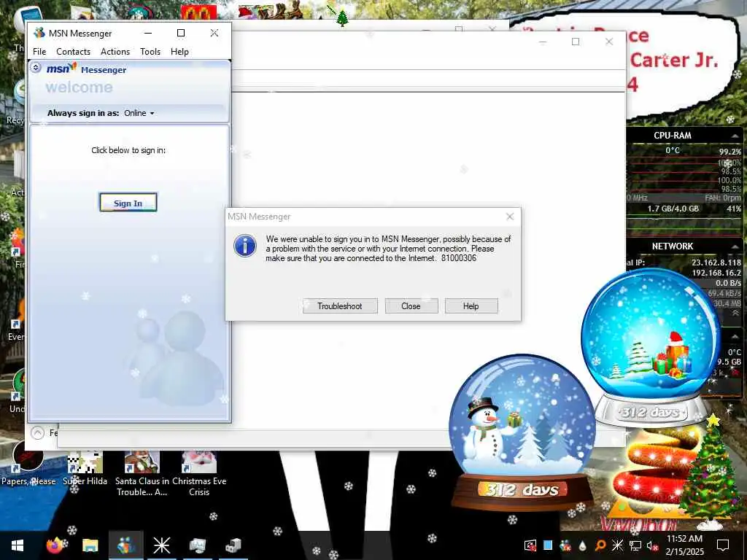The image size is (747, 560).
Task: Collapse the msn Messenger header arrow
Action: pyautogui.click(x=36, y=68)
